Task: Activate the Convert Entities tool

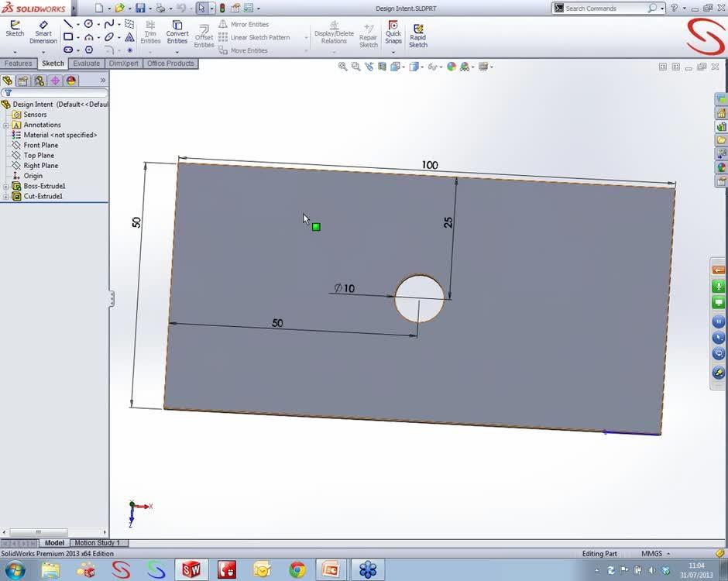Action: 177,29
